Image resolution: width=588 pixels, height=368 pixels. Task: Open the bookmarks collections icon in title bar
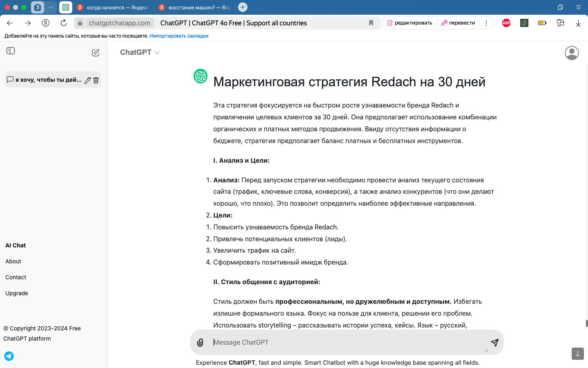560,7
